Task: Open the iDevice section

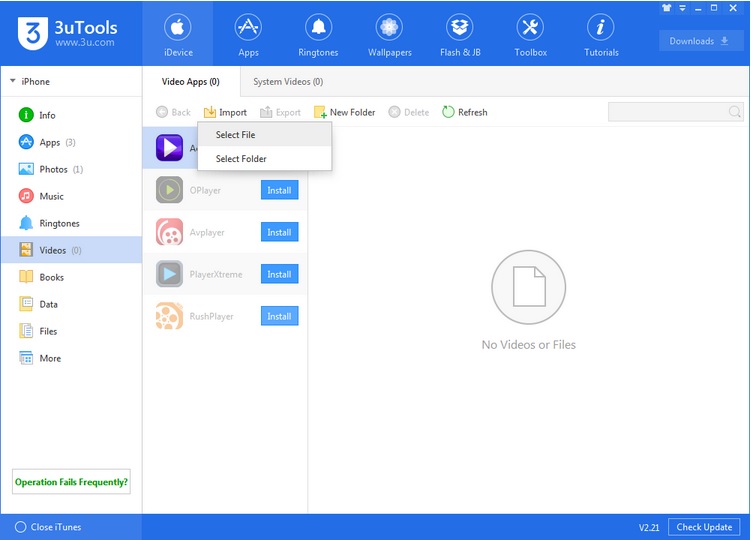Action: coord(178,35)
